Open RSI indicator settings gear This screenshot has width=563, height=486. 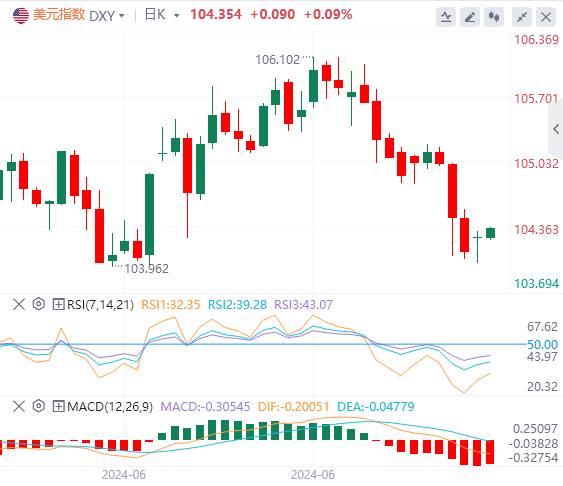point(38,304)
